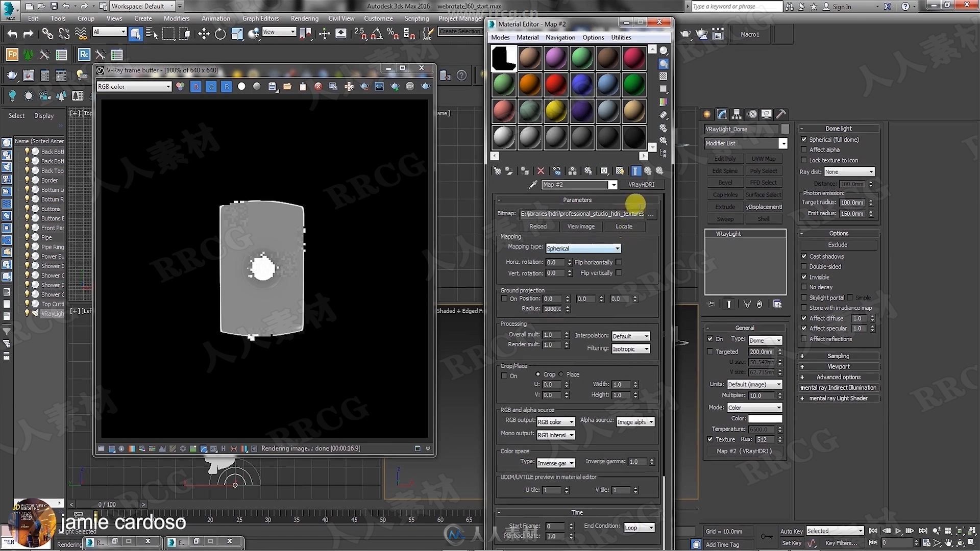Click the Get Material icon in editor
Screen dimensions: 980x551
click(x=497, y=170)
